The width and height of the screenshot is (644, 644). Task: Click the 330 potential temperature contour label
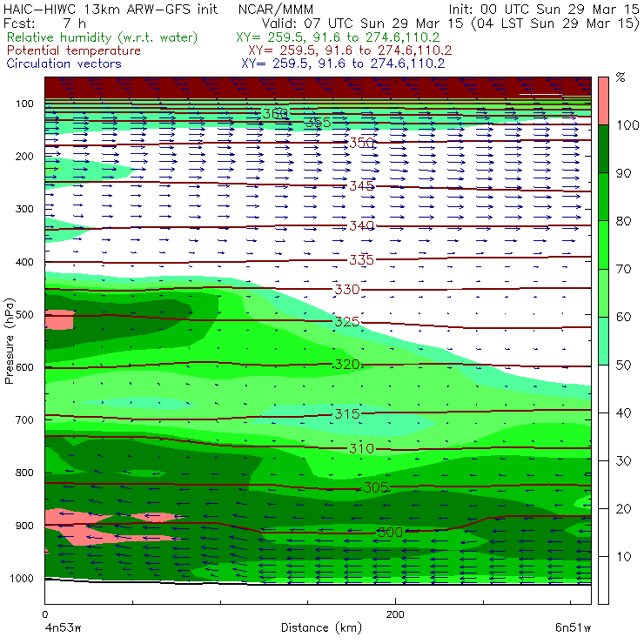pos(347,290)
